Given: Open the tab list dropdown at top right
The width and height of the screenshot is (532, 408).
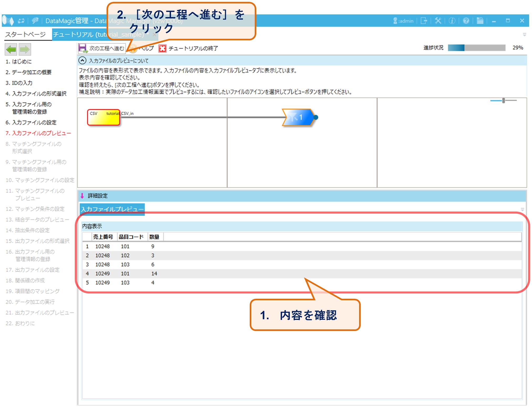Looking at the screenshot, I should click(524, 35).
